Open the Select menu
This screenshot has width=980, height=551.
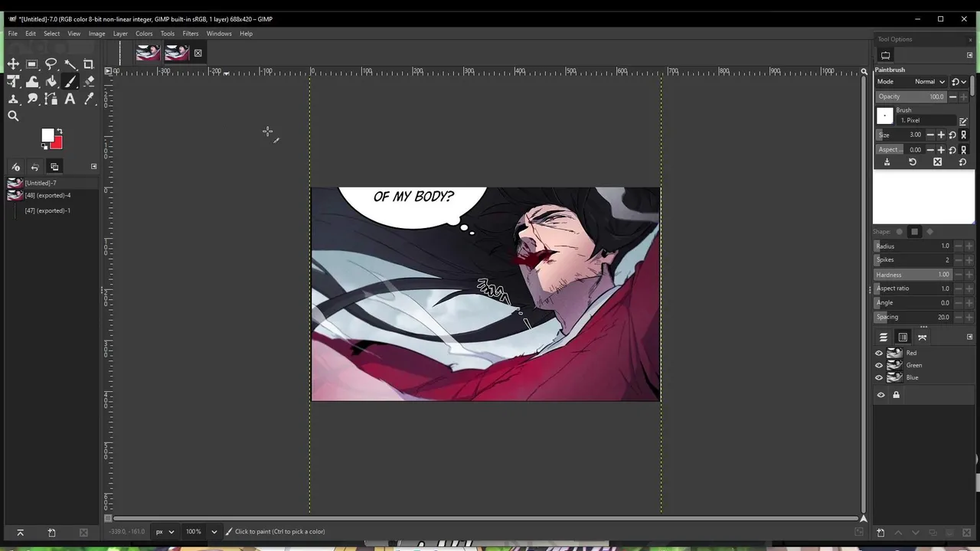51,34
